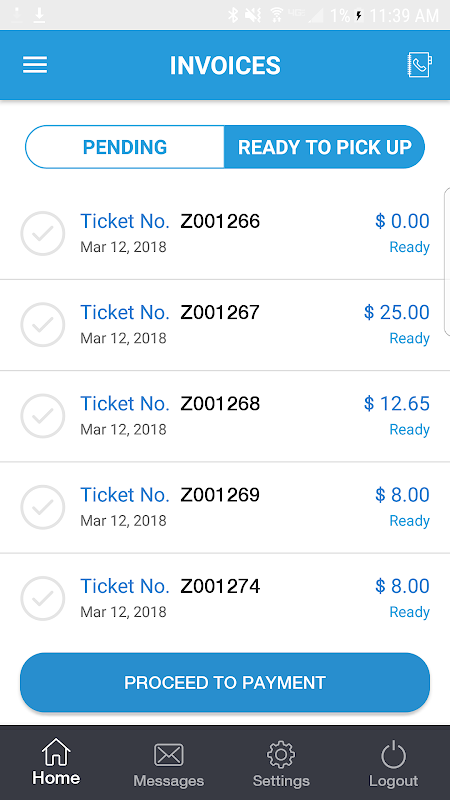Select the READY TO PICK UP tab
This screenshot has width=450, height=800.
coord(324,147)
